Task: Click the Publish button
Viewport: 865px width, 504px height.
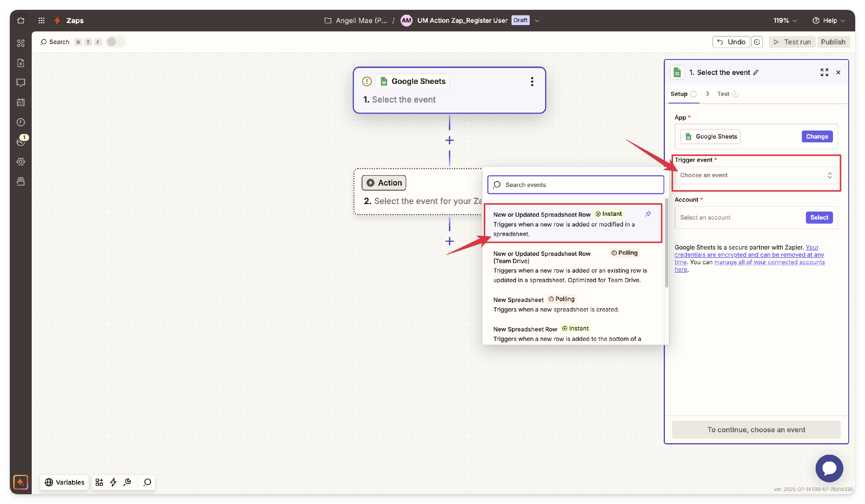Action: [833, 42]
